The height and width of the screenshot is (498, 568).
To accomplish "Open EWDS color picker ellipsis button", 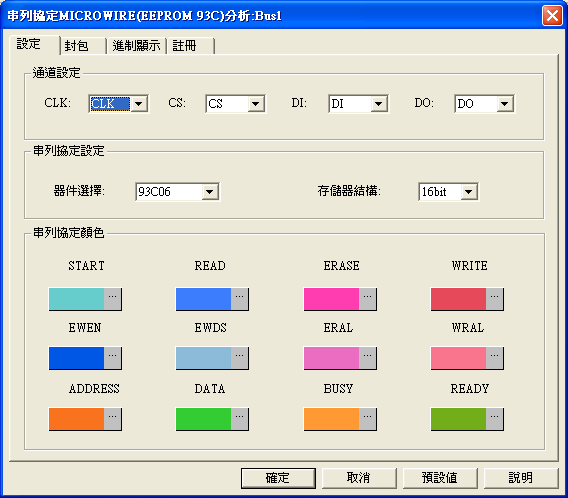I will tap(239, 358).
